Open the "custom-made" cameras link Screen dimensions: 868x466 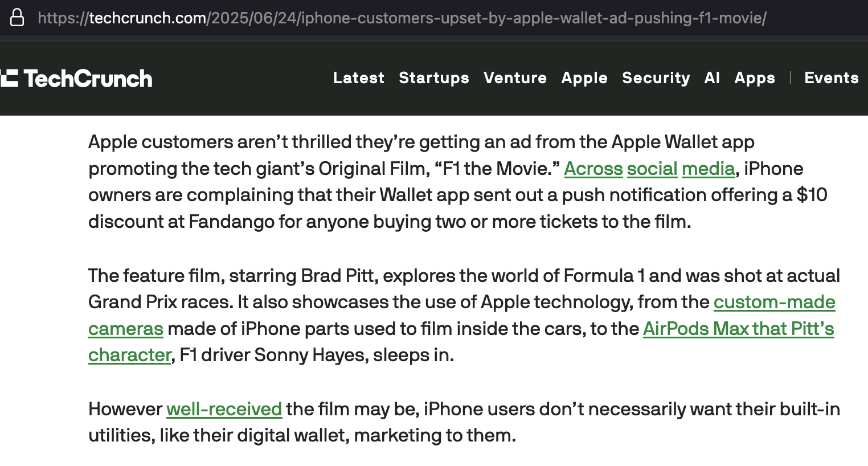(774, 303)
